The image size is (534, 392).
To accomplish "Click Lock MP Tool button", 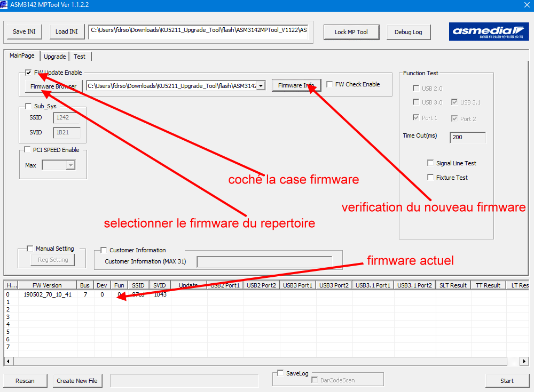I will pos(351,32).
